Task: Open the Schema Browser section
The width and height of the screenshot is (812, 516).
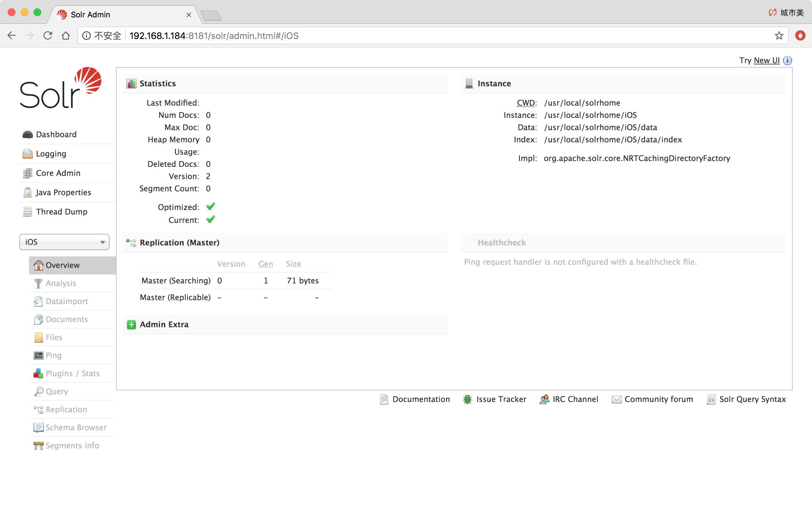Action: 76,427
